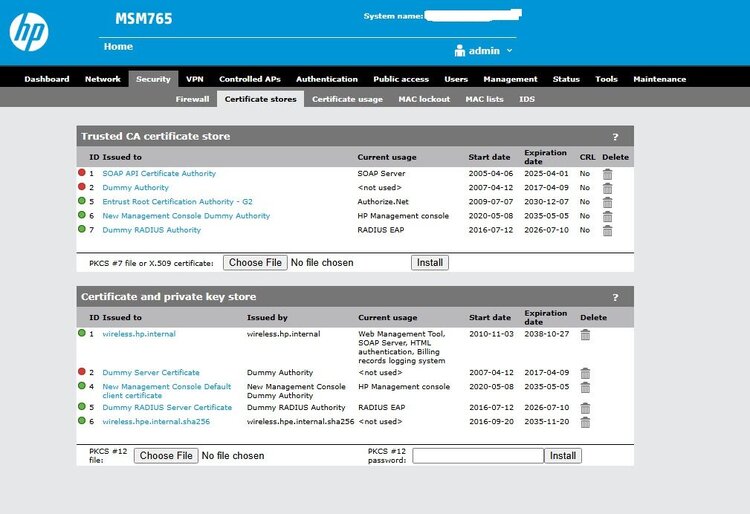Select the Certificate stores tab
750x514 pixels.
coord(261,99)
